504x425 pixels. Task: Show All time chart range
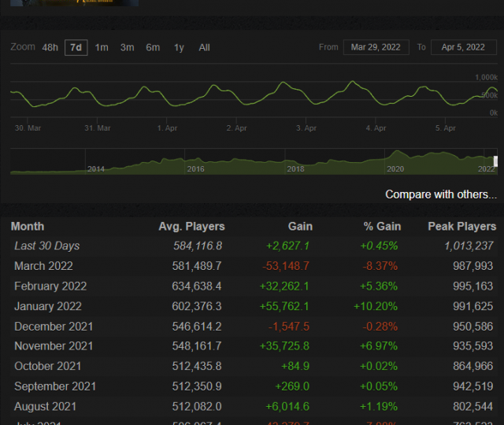[204, 47]
